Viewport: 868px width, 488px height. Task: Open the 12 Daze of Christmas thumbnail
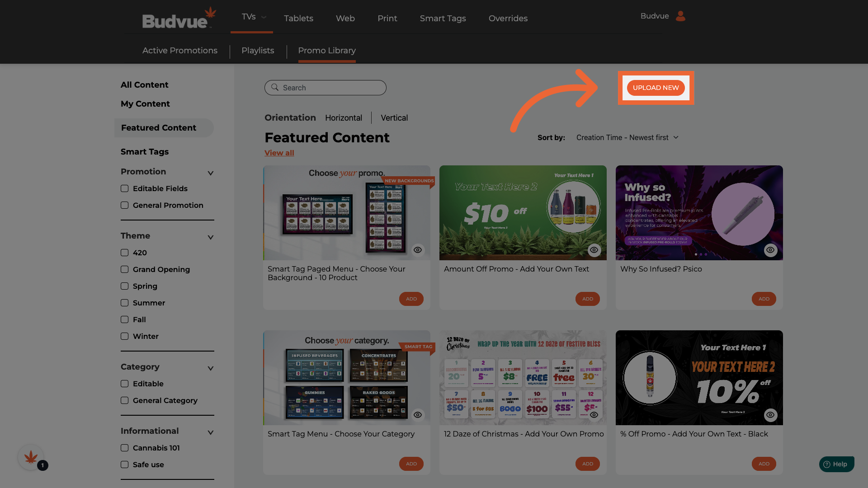pyautogui.click(x=523, y=377)
